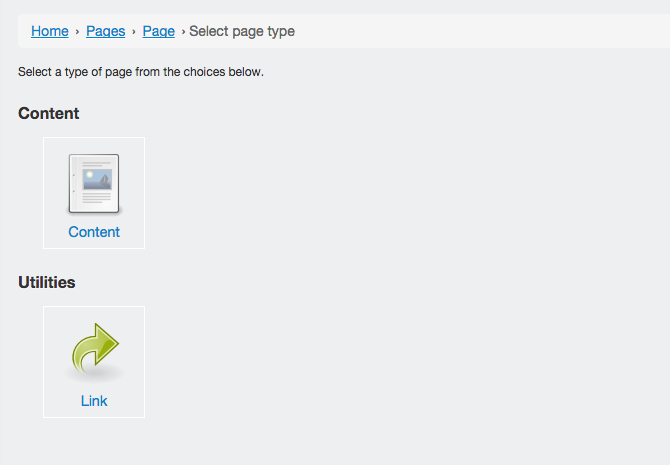Image resolution: width=670 pixels, height=465 pixels.
Task: Click the bold Content section heading
Action: (x=49, y=113)
